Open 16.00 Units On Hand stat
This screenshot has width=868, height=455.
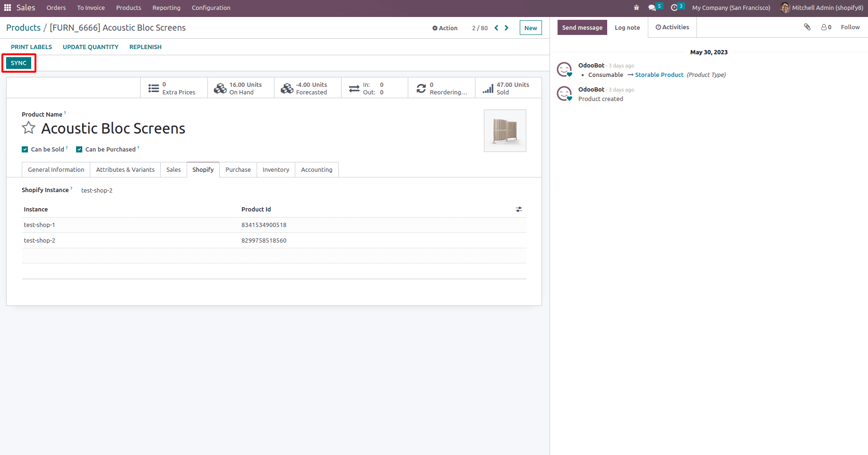click(x=241, y=88)
